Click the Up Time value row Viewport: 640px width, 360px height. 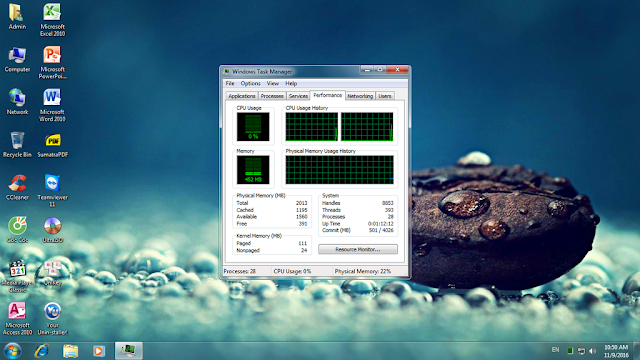point(358,224)
